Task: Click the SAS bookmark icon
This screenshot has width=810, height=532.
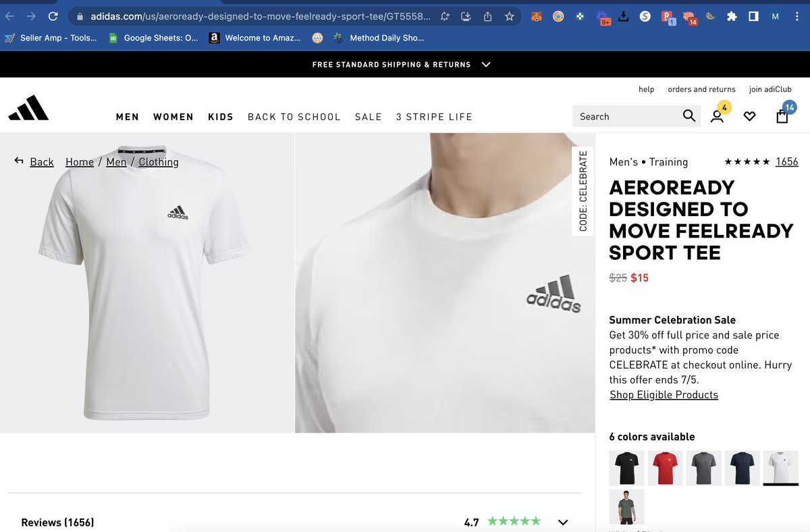Action: pos(317,38)
